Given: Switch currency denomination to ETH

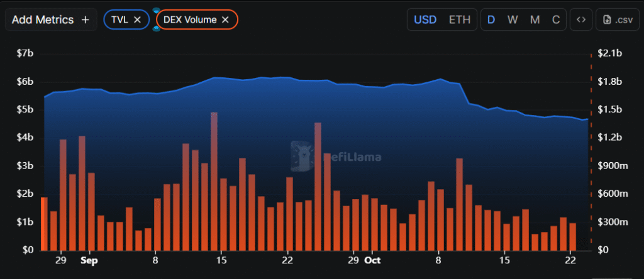Looking at the screenshot, I should 459,19.
